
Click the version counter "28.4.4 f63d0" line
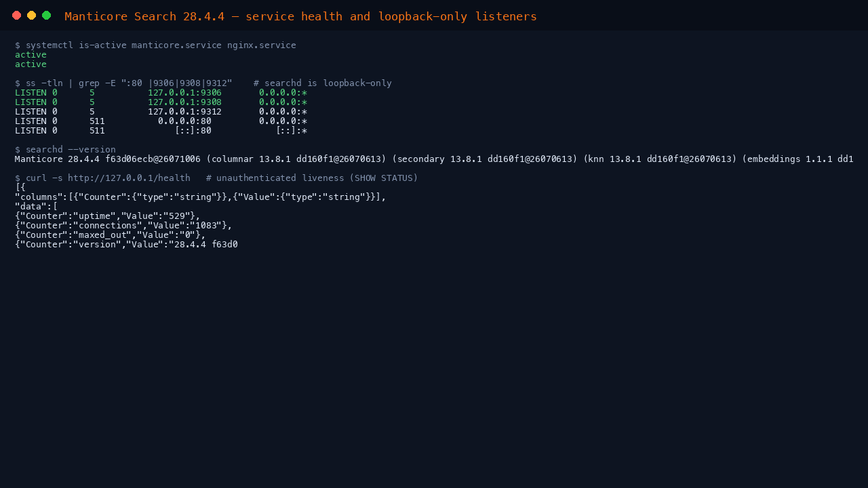point(126,245)
